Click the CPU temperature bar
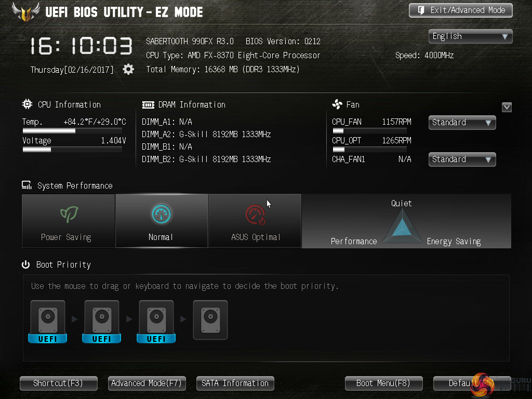 tap(72, 131)
